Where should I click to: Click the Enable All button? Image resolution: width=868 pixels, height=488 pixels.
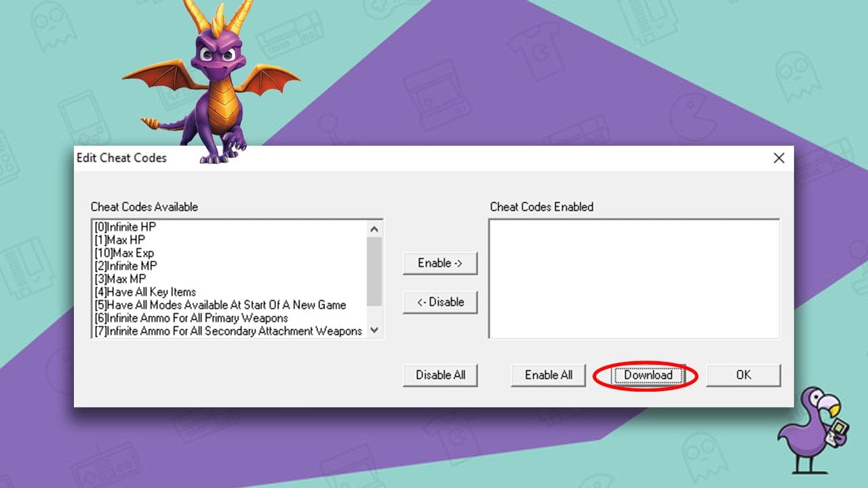[547, 374]
